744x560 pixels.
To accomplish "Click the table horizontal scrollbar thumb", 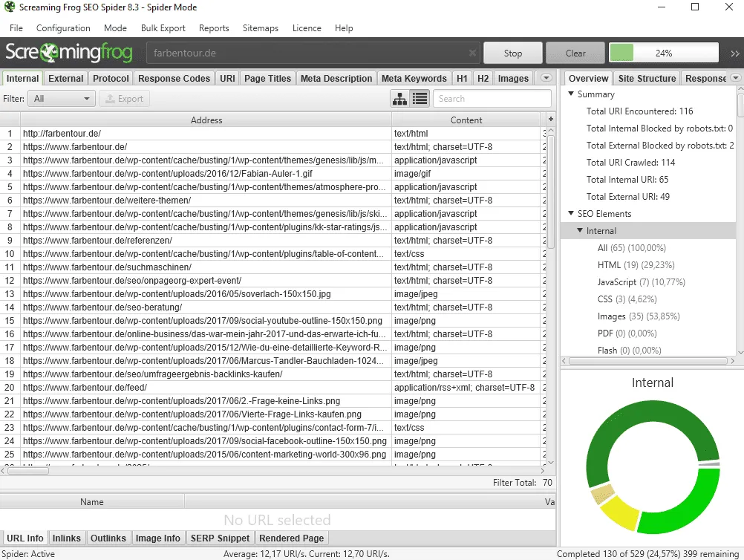I will pyautogui.click(x=27, y=471).
